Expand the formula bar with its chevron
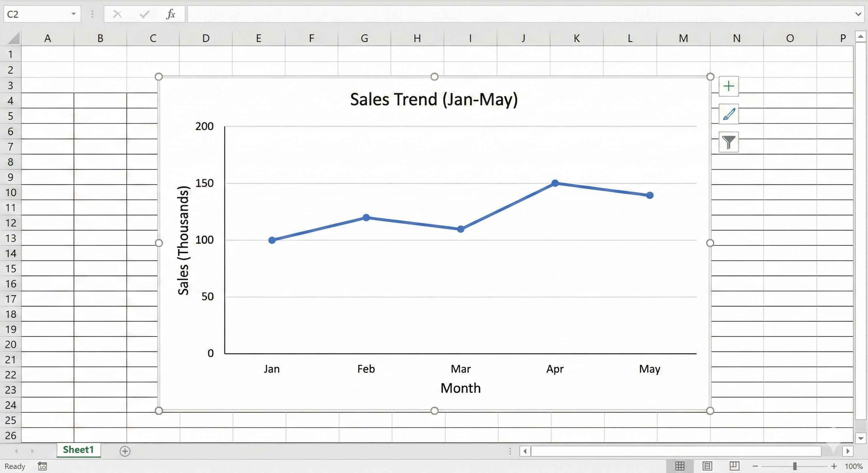 [858, 14]
